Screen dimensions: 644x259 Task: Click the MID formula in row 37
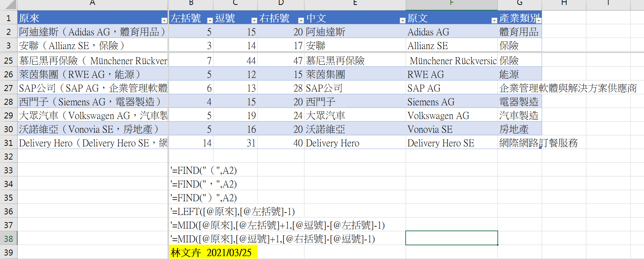[x=278, y=225]
